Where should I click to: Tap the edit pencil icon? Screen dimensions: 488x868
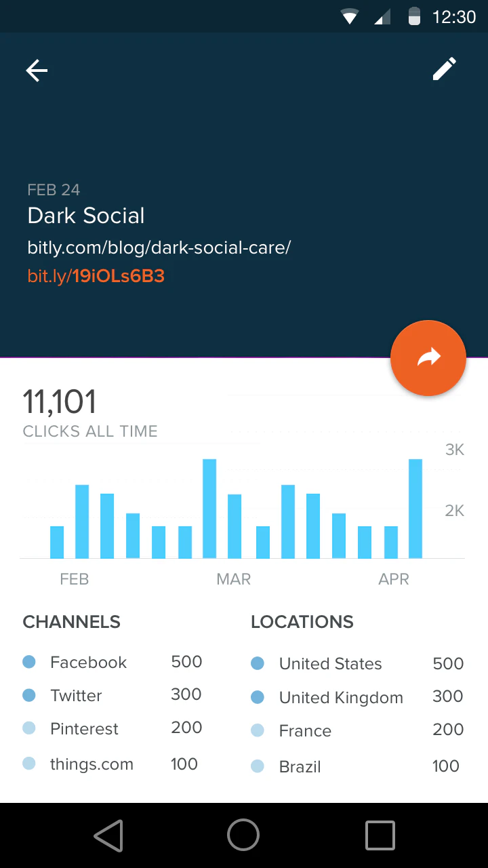pos(444,68)
